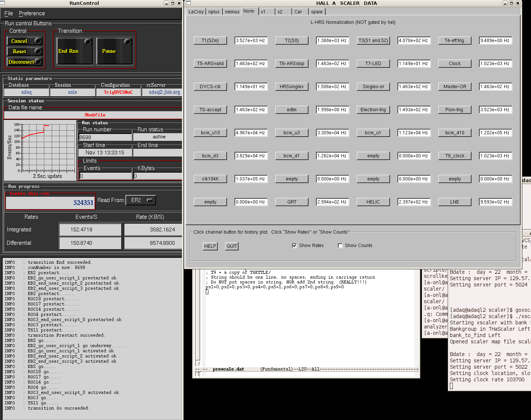Click the End Run transition button
Viewport: 531px width, 420px height.
[x=74, y=51]
